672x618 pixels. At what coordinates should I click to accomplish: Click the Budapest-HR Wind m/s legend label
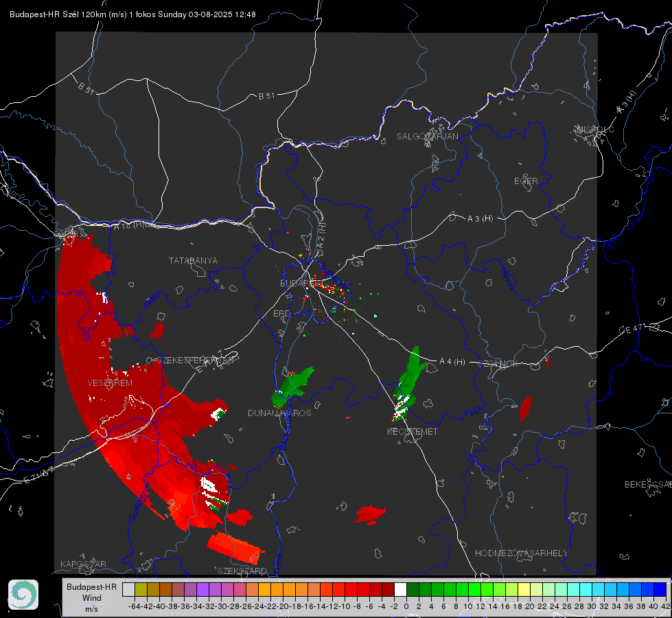coord(91,597)
